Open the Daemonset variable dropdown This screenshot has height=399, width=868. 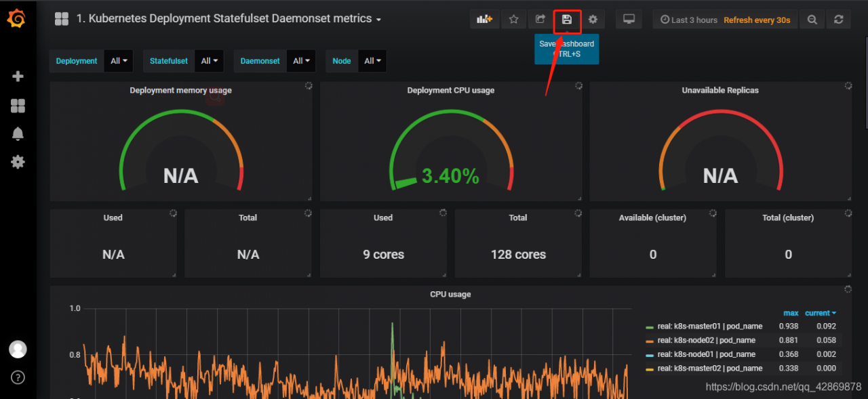pyautogui.click(x=300, y=61)
